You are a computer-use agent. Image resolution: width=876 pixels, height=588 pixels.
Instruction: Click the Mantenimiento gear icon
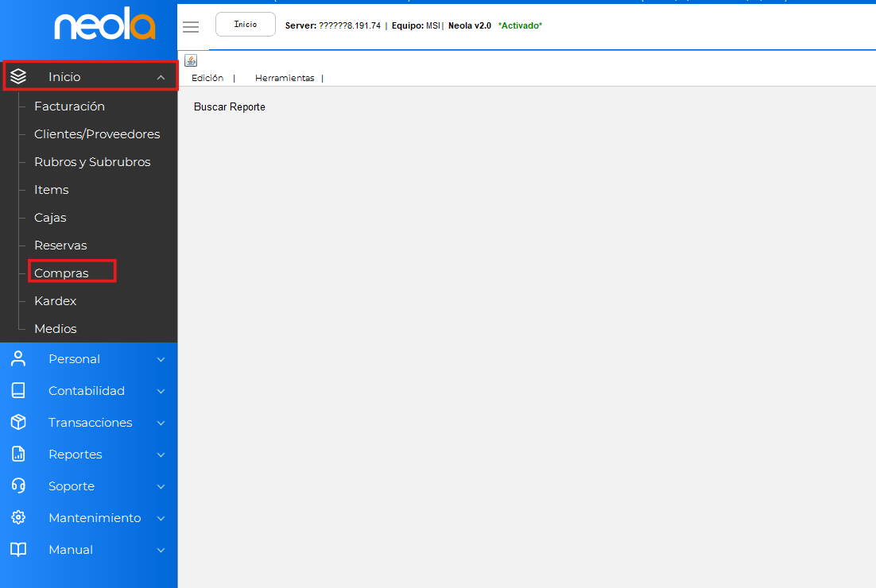coord(18,517)
